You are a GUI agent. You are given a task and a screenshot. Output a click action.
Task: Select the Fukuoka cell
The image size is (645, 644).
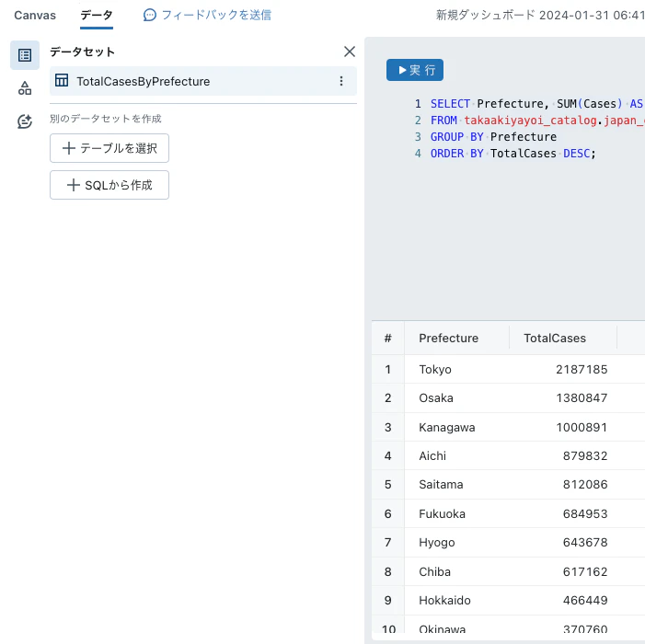(x=457, y=513)
